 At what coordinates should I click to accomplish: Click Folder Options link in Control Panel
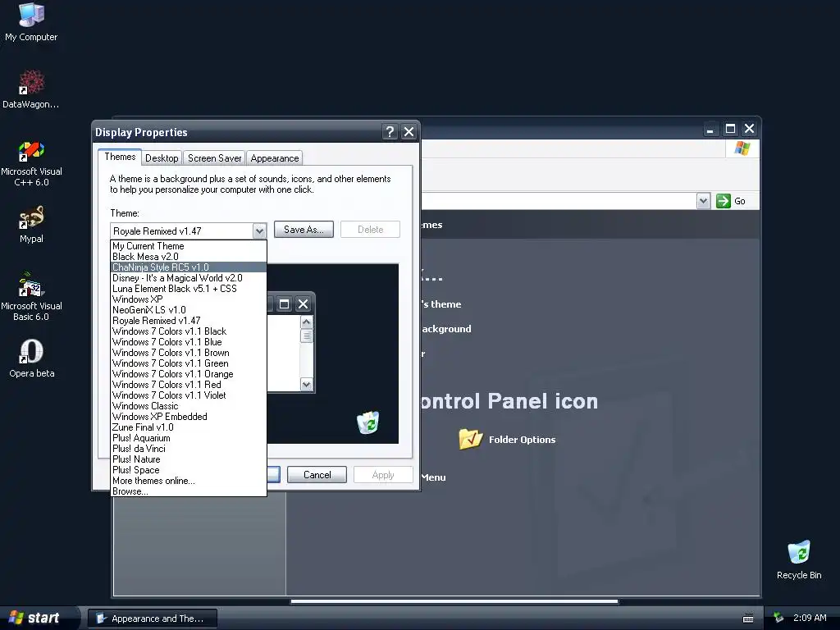click(x=522, y=440)
